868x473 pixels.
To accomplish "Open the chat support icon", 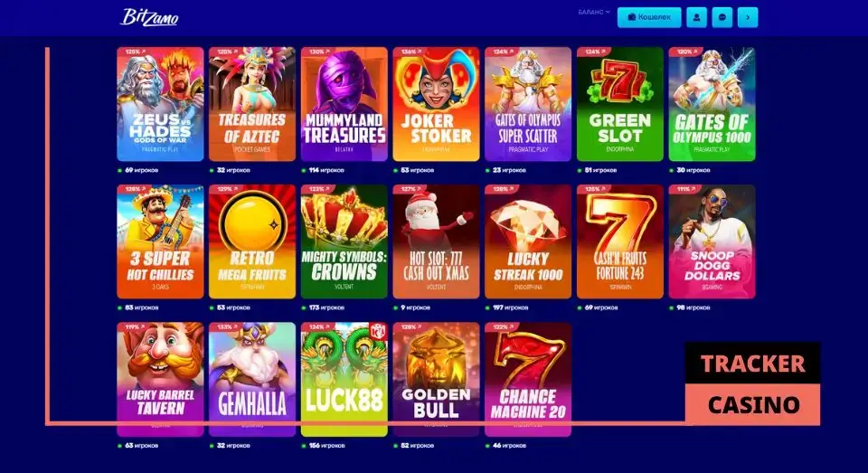I will [722, 17].
